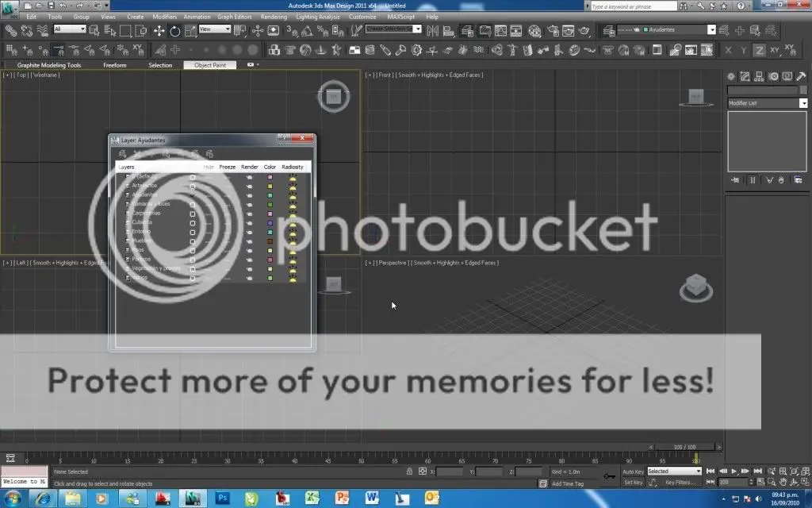812x508 pixels.
Task: Click the Play Animation button
Action: (x=733, y=471)
